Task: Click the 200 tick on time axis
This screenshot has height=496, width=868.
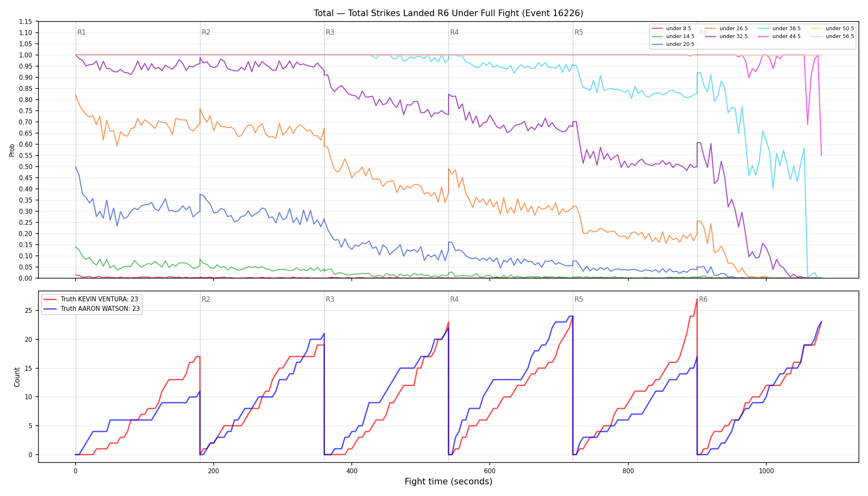Action: 213,471
